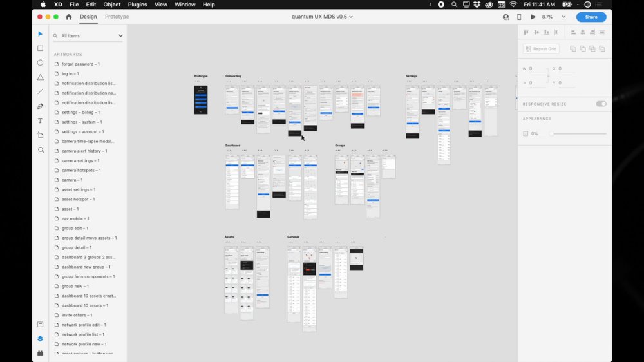Screen dimensions: 644x362
Task: Open the Layers panel icon
Action: pyautogui.click(x=40, y=339)
